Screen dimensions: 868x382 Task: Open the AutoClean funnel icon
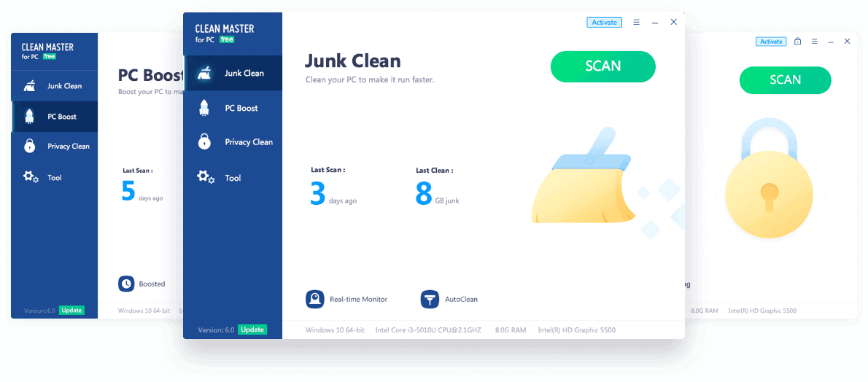pos(430,299)
